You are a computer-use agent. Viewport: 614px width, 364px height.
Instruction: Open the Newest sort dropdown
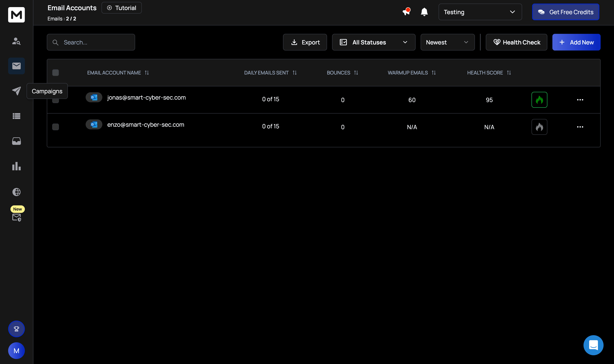click(x=447, y=42)
